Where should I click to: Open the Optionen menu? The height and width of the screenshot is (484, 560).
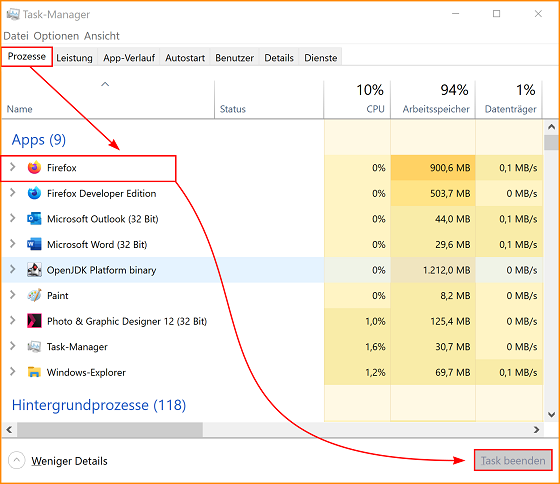click(56, 36)
